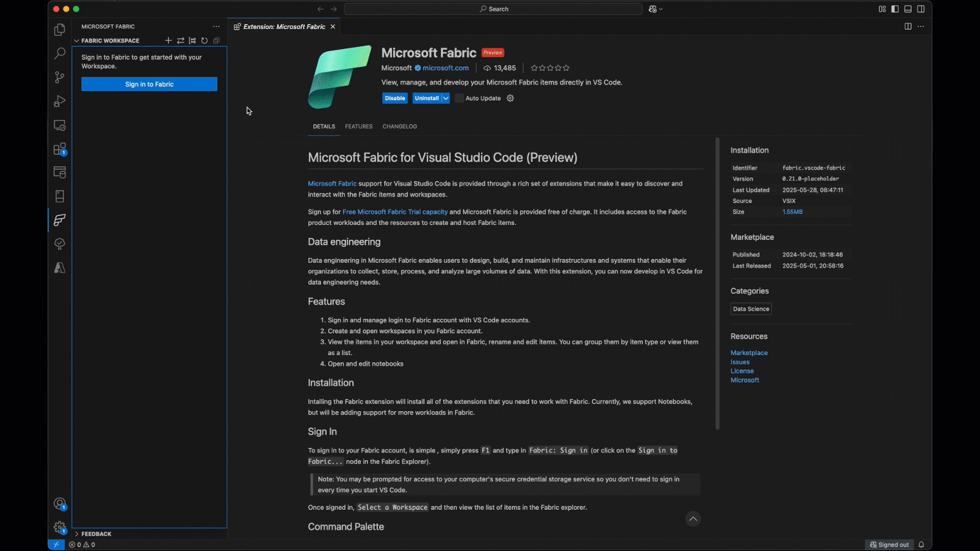Select the Microsoft Fabric icon in activity bar
Image resolution: width=980 pixels, height=551 pixels.
[x=59, y=220]
